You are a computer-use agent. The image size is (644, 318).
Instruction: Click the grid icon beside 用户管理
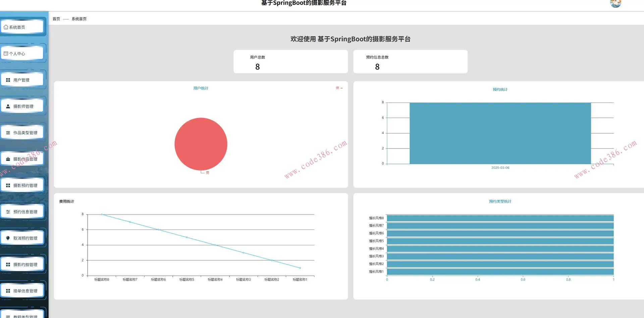click(x=8, y=80)
